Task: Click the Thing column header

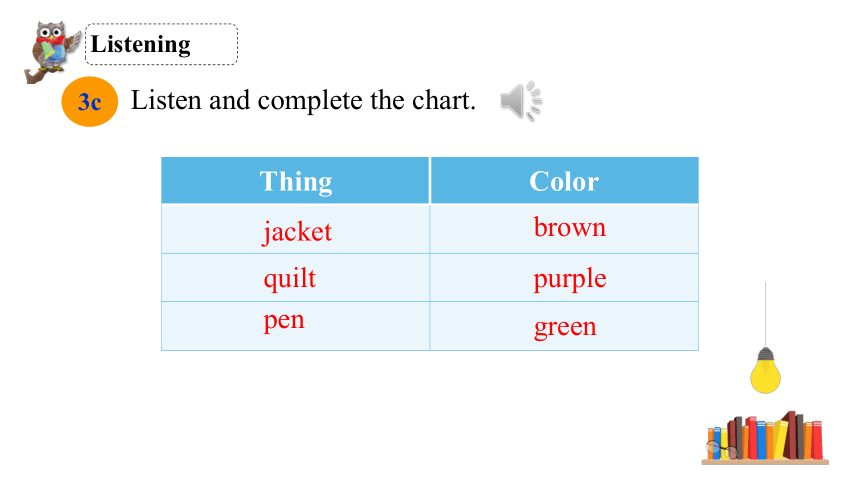Action: [x=295, y=181]
